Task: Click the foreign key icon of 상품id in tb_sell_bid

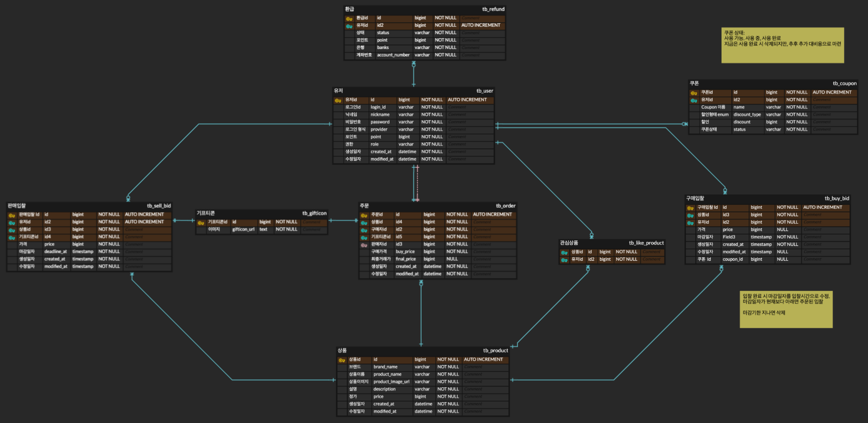Action: (x=12, y=230)
